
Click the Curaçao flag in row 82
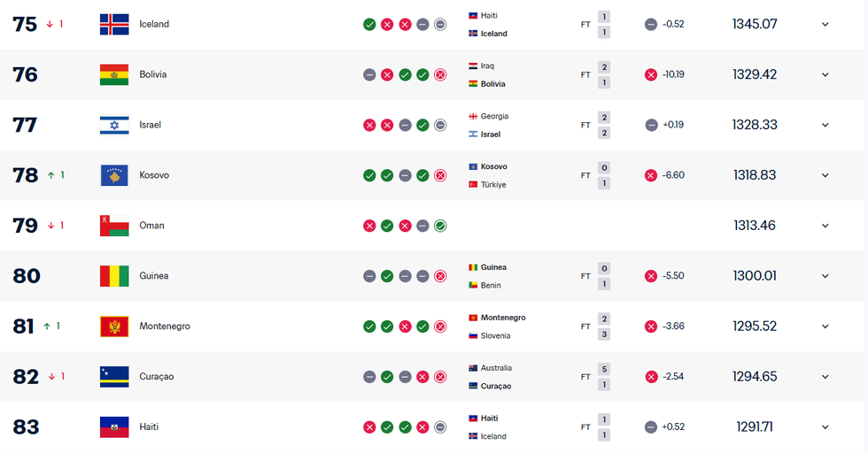[x=114, y=377]
